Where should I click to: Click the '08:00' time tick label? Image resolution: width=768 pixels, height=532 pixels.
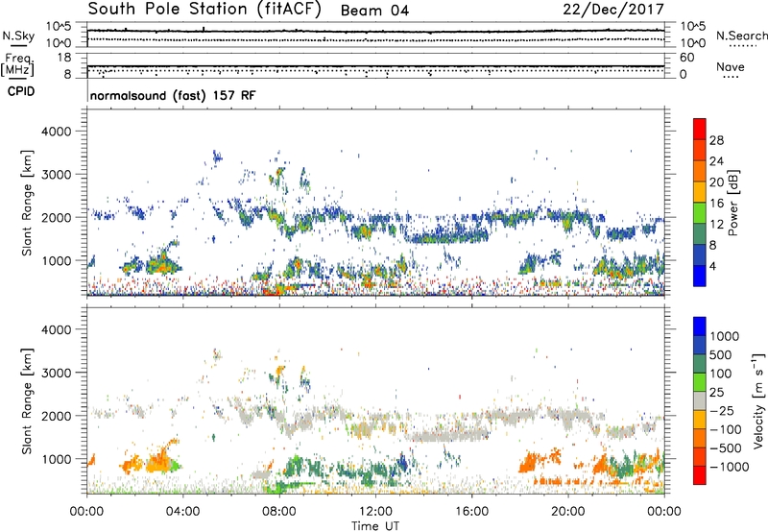coord(279,512)
